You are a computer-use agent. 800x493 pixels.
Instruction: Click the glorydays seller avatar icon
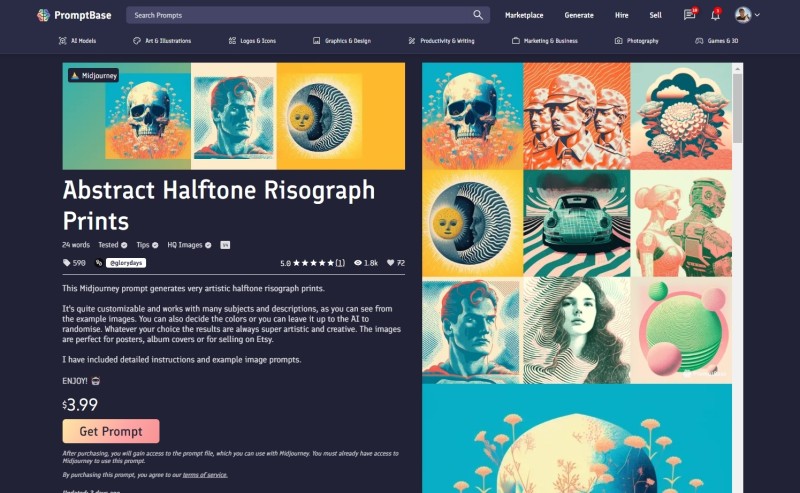tap(99, 263)
